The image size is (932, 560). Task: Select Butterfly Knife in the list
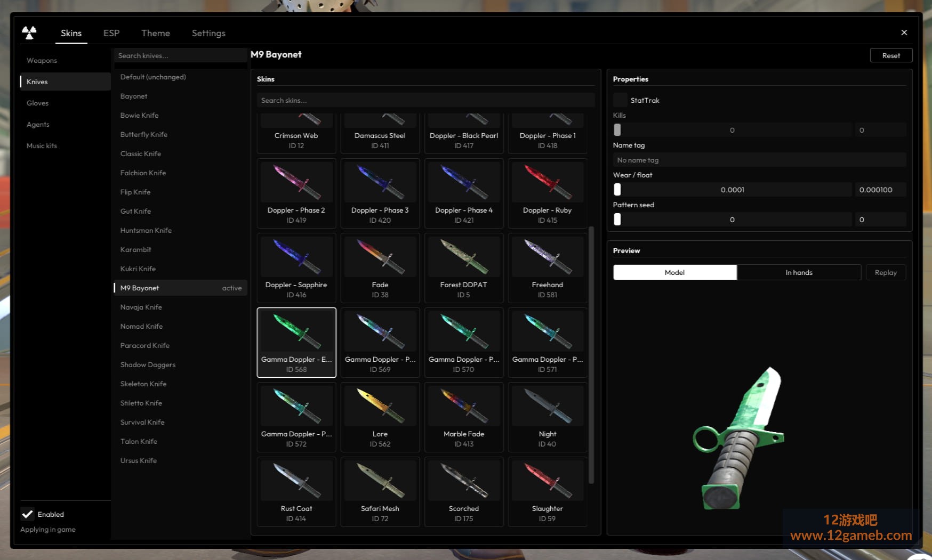click(x=181, y=134)
